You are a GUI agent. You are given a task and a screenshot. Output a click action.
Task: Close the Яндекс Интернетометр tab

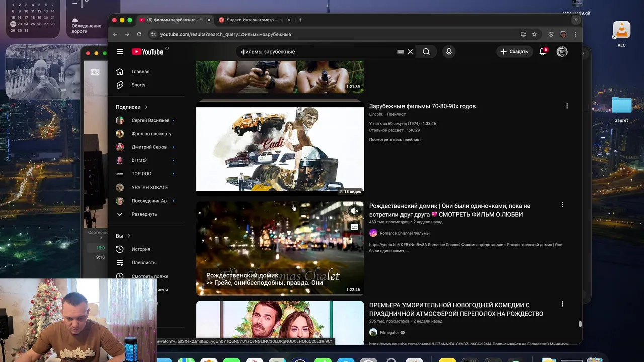coord(289,20)
